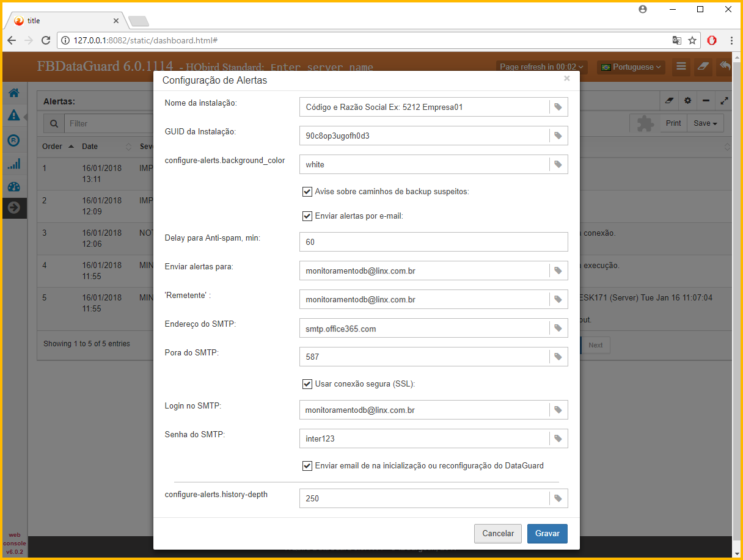The image size is (743, 560).
Task: Click the tag icon next to Endereço do SMTP
Action: pyautogui.click(x=558, y=328)
